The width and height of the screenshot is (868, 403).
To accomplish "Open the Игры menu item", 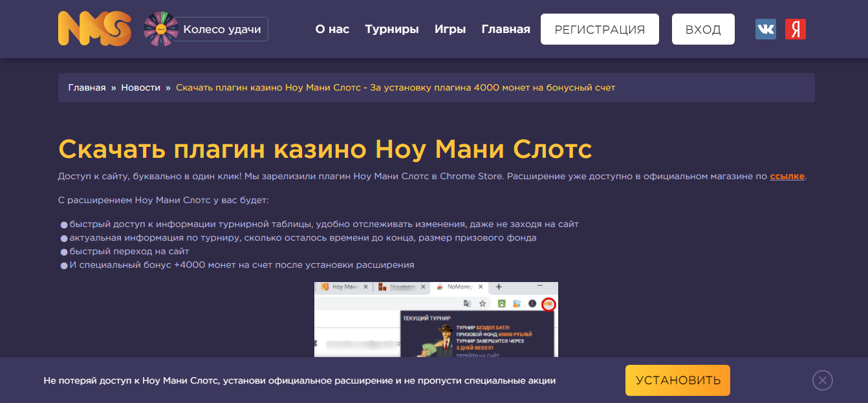I will 450,29.
